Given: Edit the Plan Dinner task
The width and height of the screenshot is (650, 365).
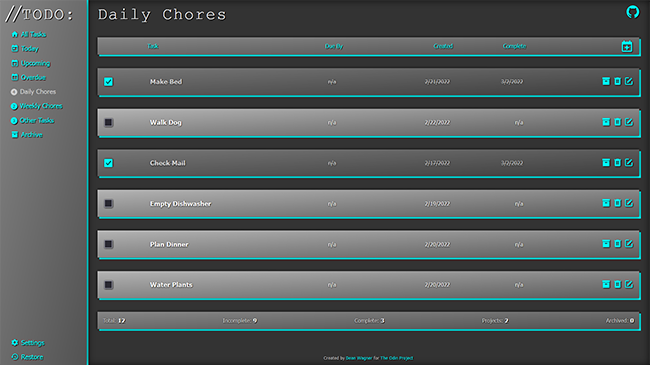Looking at the screenshot, I should tap(629, 243).
